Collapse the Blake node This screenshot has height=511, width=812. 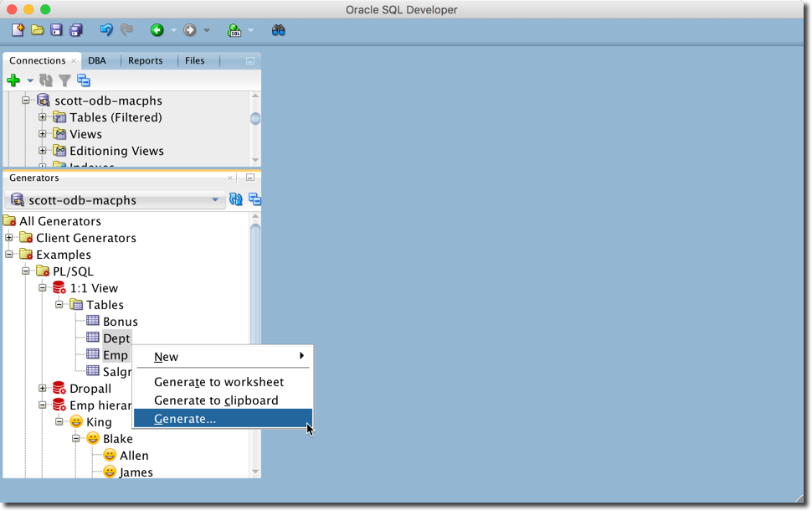[x=75, y=438]
